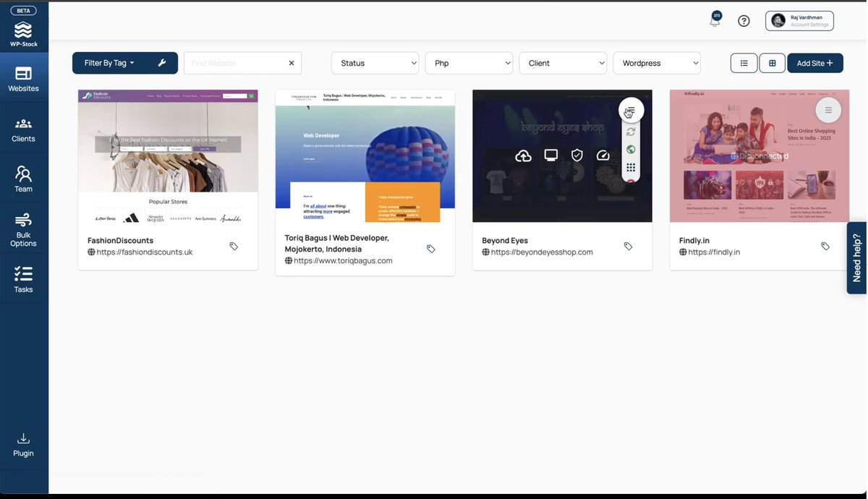Screen dimensions: 868x499
Task: Open Bulk Options from sidebar
Action: [24, 230]
